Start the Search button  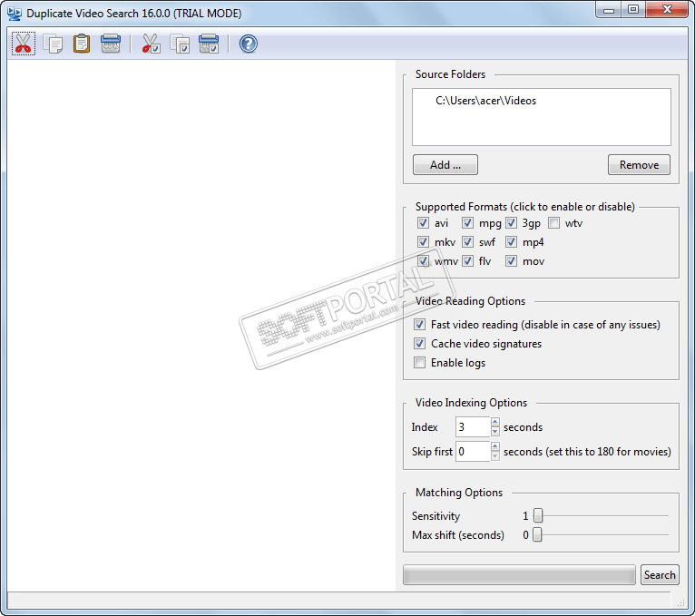click(x=660, y=575)
